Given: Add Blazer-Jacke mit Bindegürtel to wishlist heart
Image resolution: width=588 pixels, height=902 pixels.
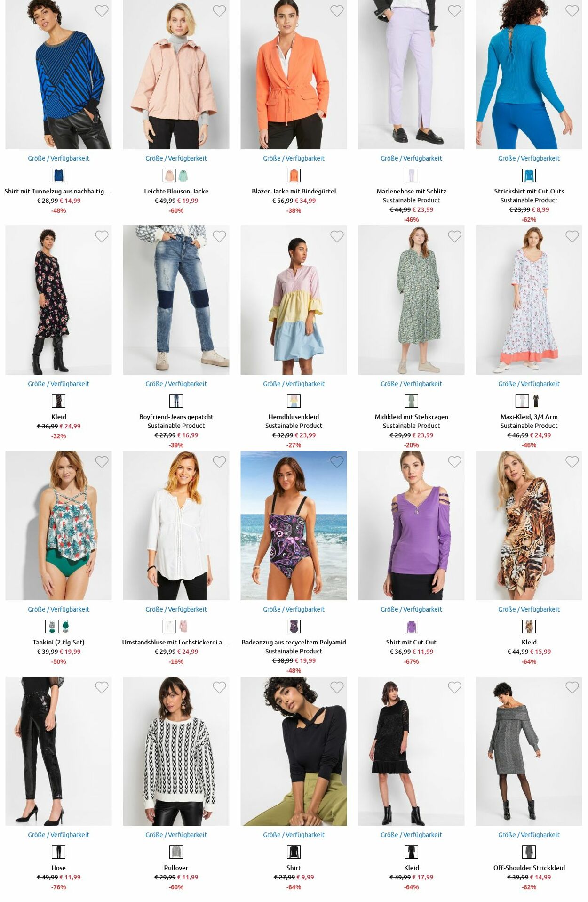Looking at the screenshot, I should coord(337,11).
